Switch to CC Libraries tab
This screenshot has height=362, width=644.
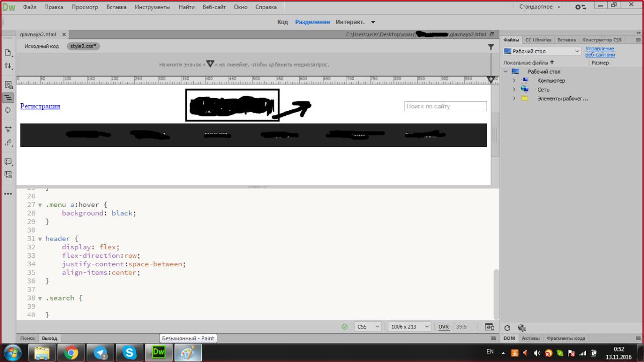(x=538, y=40)
